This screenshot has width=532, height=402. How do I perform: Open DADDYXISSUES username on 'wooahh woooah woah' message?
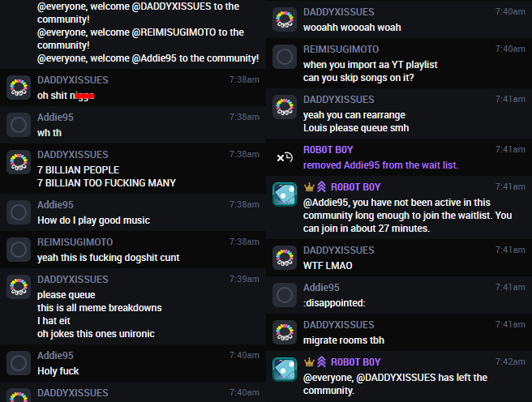pos(339,12)
